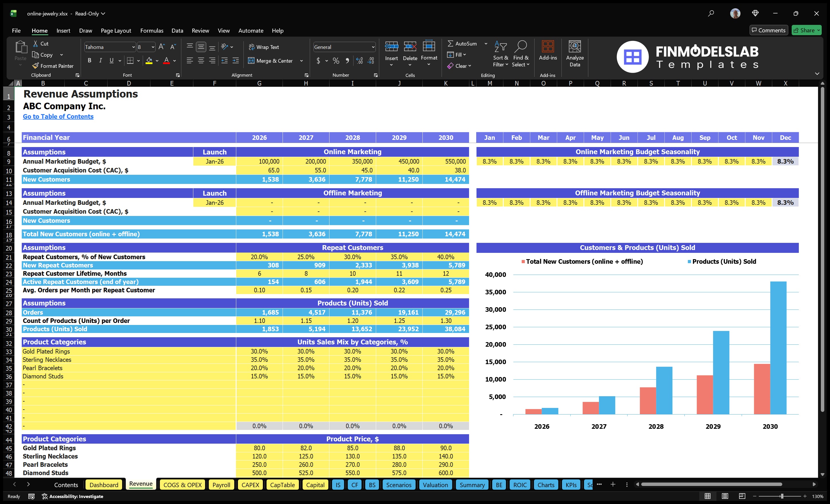Follow the Go to Table of Contents link
The width and height of the screenshot is (830, 504).
tap(58, 116)
